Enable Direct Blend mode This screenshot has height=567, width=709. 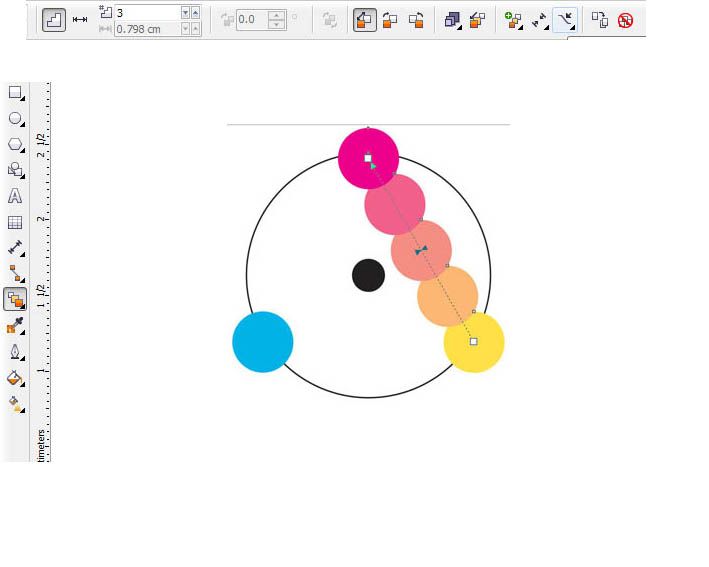tap(365, 19)
